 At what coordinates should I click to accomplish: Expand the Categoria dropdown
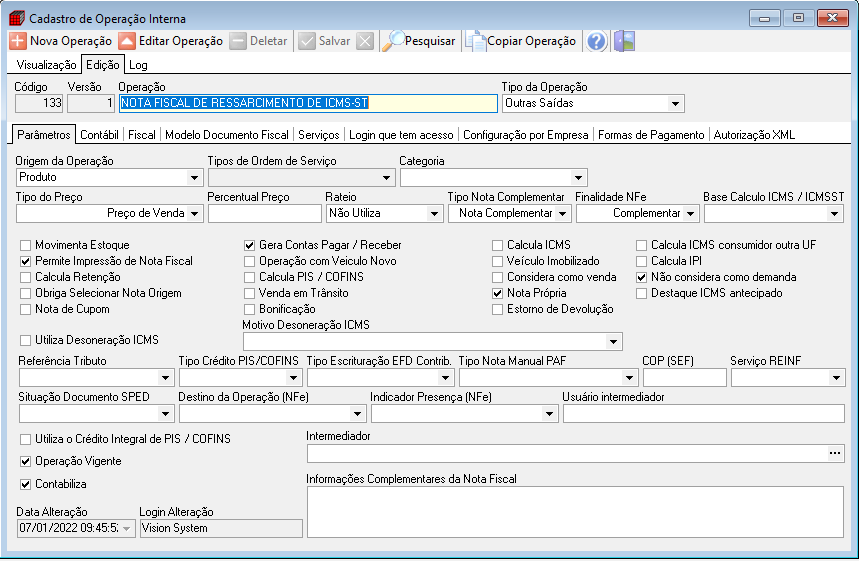point(578,178)
